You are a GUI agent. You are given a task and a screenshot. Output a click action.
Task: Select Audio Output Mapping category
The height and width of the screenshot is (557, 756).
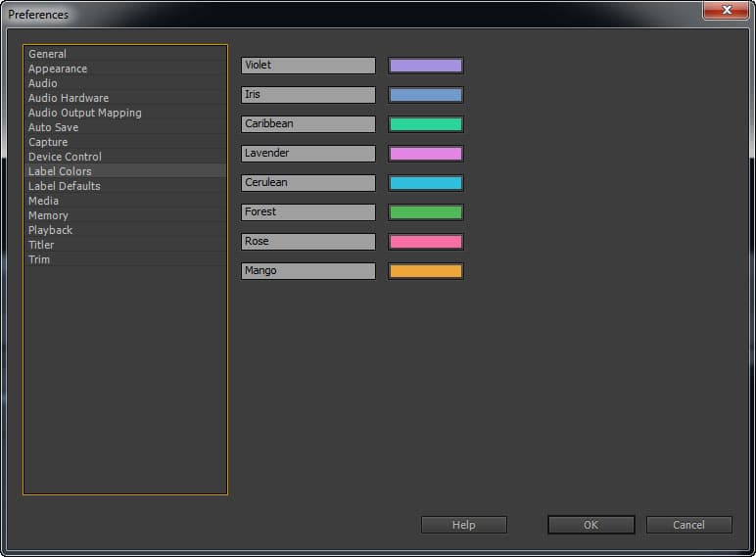(125, 113)
